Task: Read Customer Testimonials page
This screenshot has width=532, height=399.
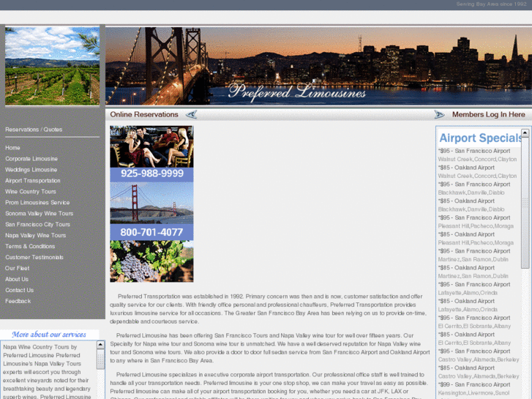Action: 34,257
